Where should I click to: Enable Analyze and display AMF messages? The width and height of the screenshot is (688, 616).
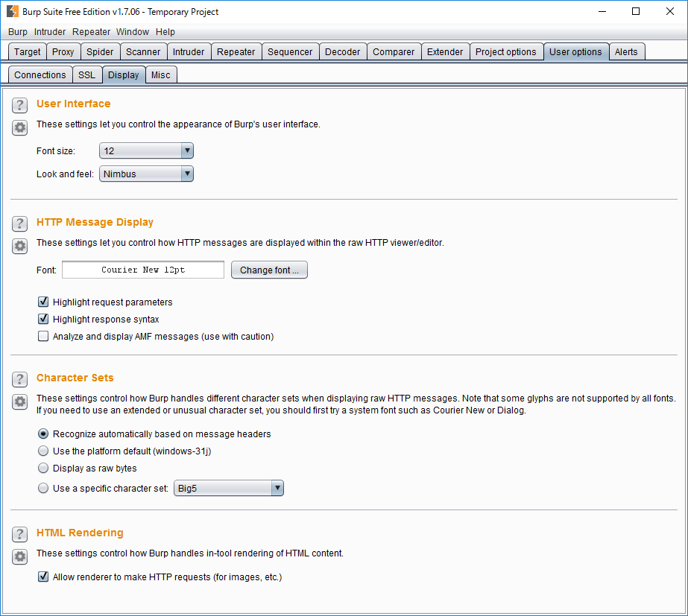click(x=43, y=337)
